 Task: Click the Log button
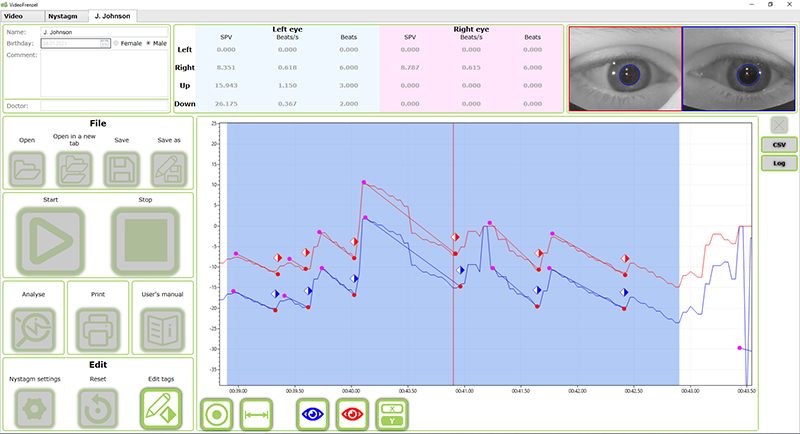point(779,163)
